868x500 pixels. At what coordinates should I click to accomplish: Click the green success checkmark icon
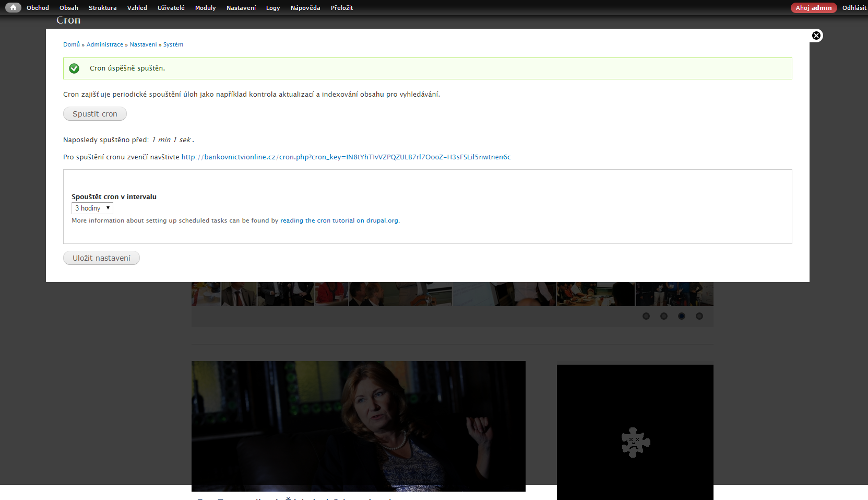[x=74, y=68]
